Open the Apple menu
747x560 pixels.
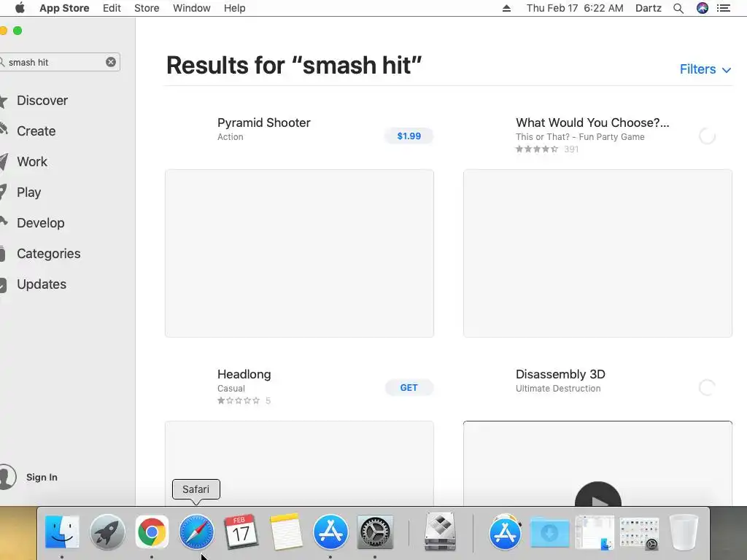(20, 7)
